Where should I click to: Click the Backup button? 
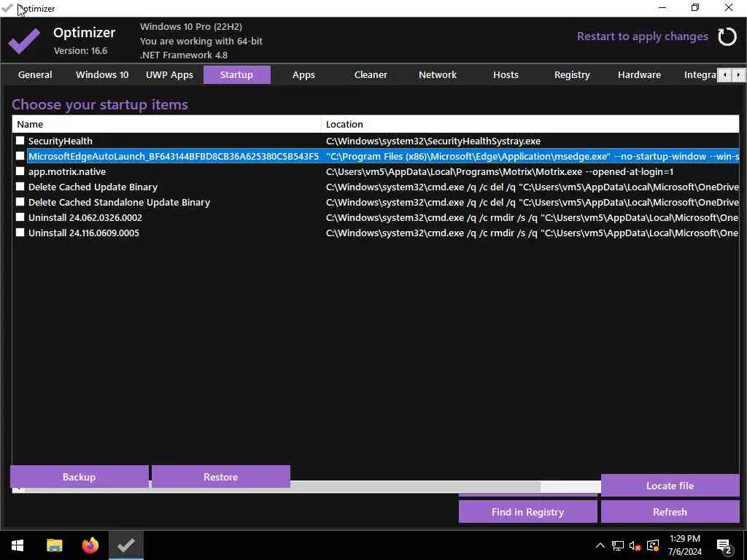click(79, 477)
